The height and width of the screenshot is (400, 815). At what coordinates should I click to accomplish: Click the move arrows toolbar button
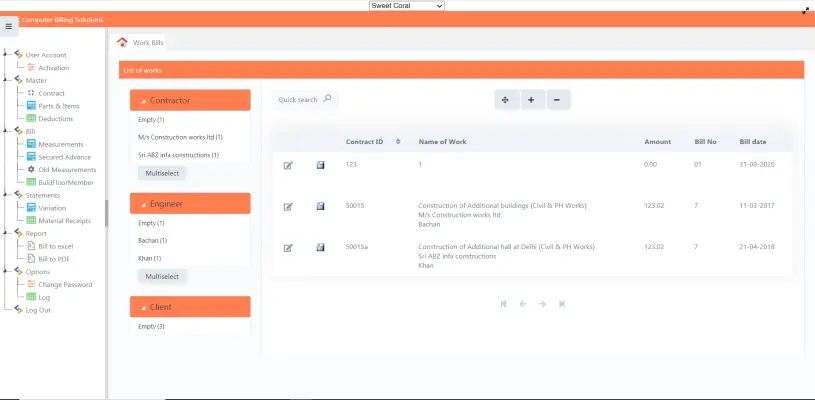pyautogui.click(x=507, y=100)
